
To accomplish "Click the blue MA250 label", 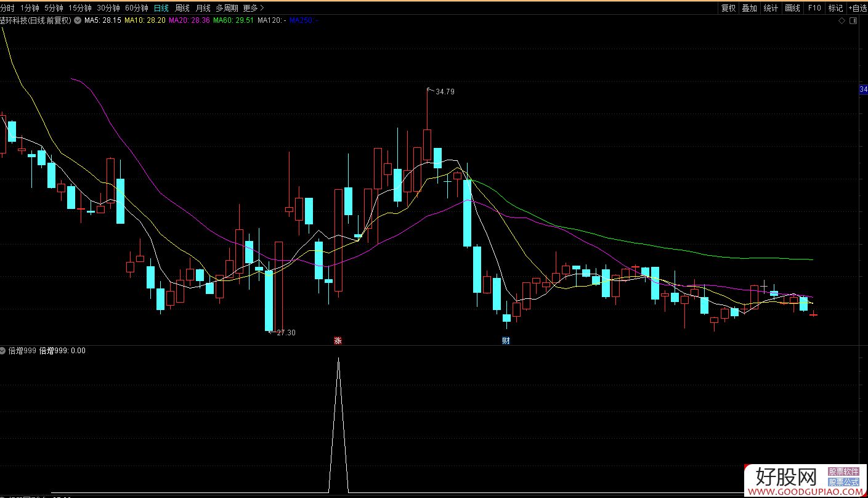I will (x=303, y=20).
